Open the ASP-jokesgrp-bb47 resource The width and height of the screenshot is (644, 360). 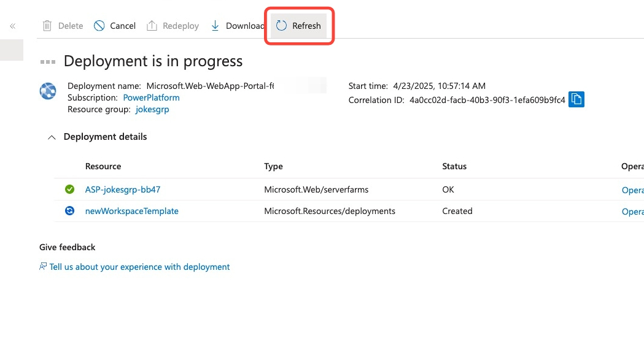123,190
